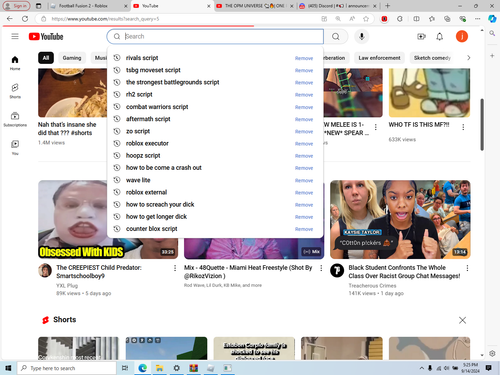Open browser settings ellipsis menu
500x375 pixels.
click(478, 19)
